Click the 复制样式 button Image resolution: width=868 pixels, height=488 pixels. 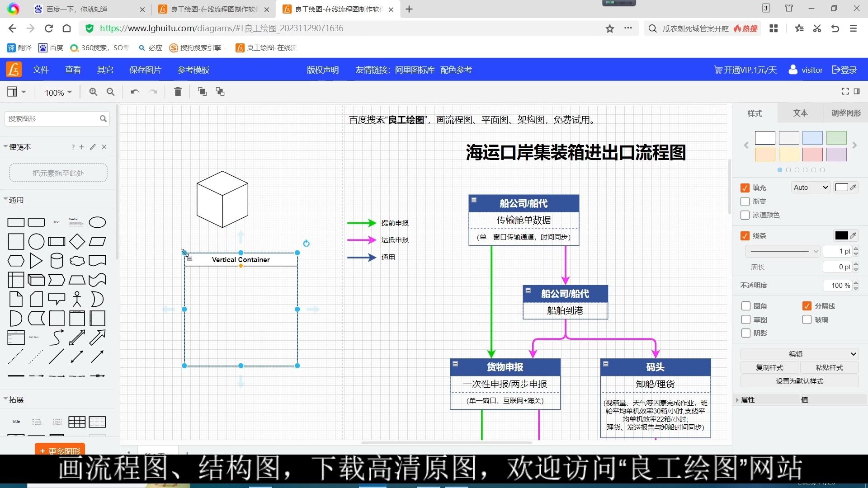pyautogui.click(x=769, y=368)
